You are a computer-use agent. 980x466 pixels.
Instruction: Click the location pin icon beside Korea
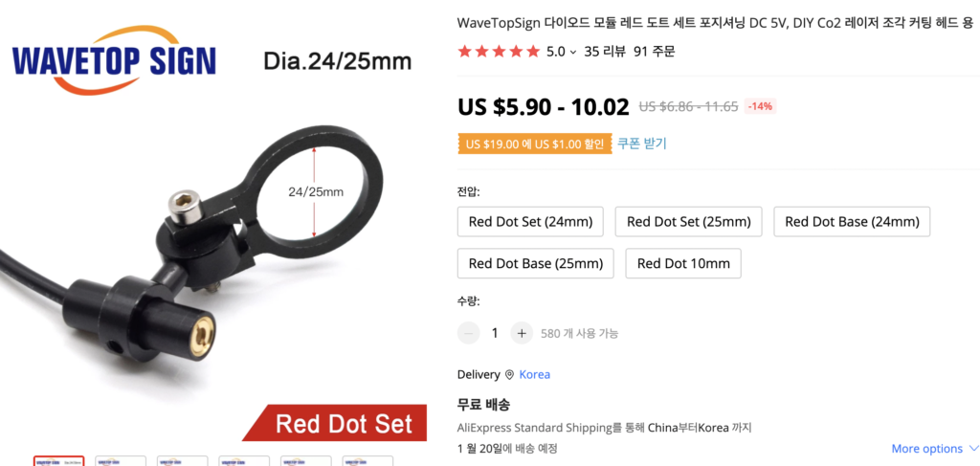point(510,375)
